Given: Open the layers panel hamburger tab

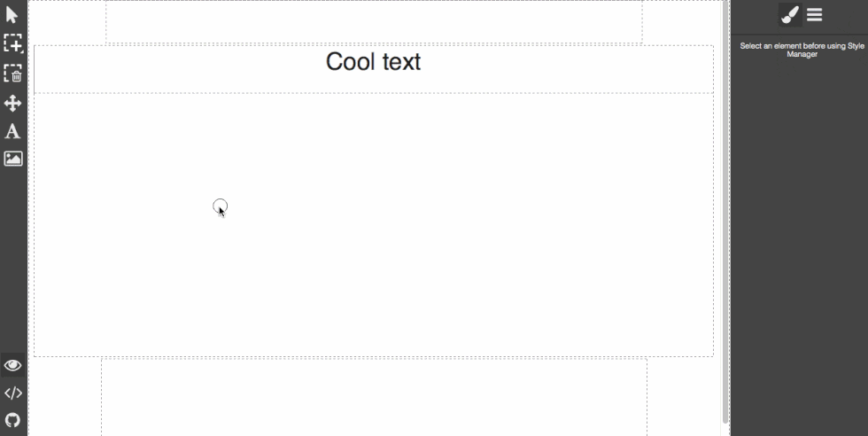Looking at the screenshot, I should coord(814,15).
